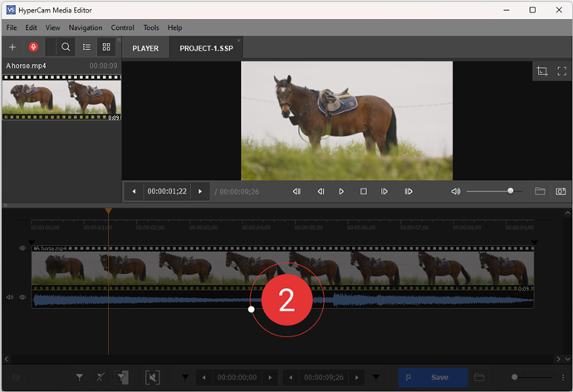Adjust the timeline zoom slider
The height and width of the screenshot is (392, 573).
533,377
